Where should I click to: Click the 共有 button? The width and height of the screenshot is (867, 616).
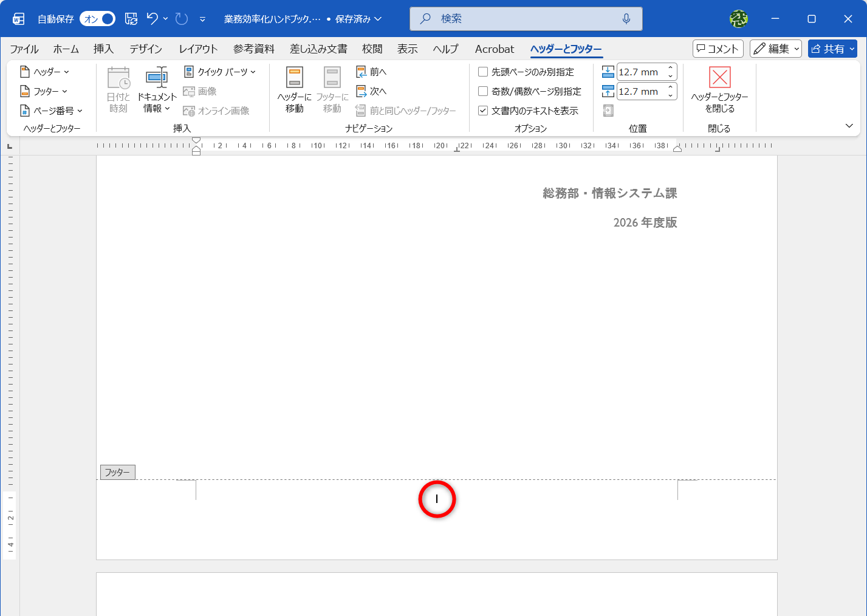coord(832,49)
